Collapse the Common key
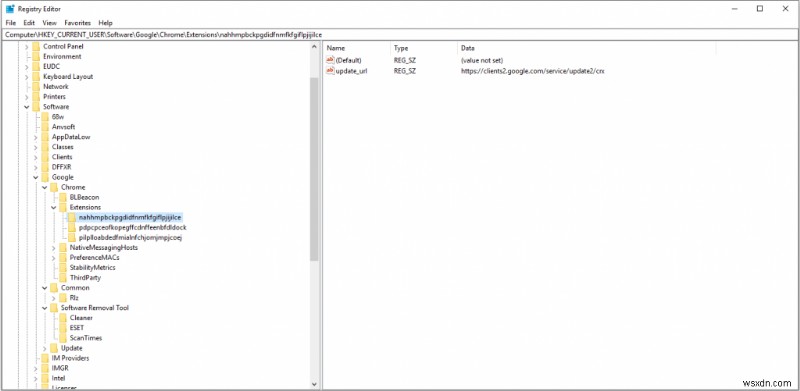Image resolution: width=800 pixels, height=391 pixels. click(x=44, y=288)
